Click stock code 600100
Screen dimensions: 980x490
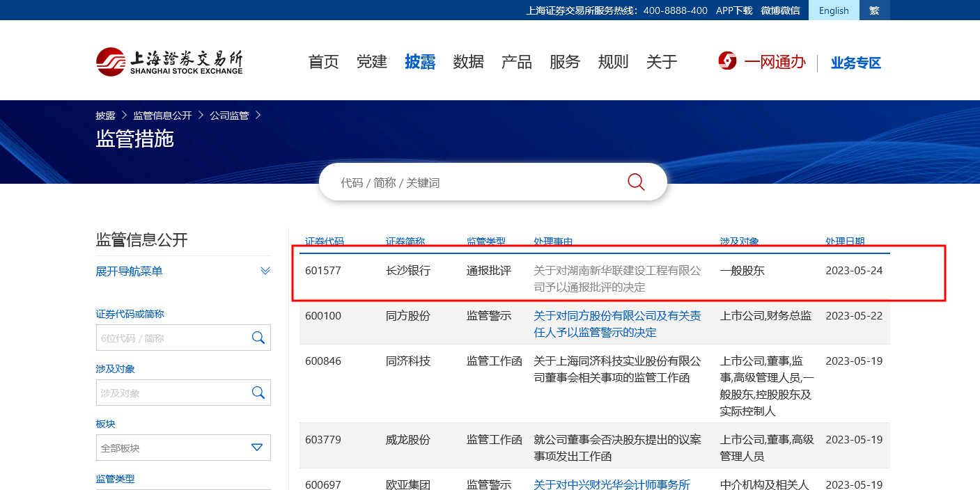pyautogui.click(x=323, y=316)
